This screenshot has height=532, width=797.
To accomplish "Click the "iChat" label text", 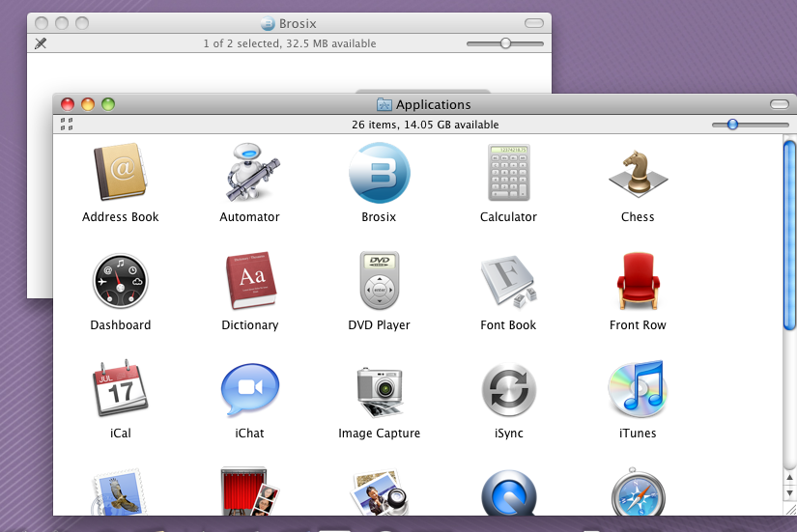I will coord(249,434).
